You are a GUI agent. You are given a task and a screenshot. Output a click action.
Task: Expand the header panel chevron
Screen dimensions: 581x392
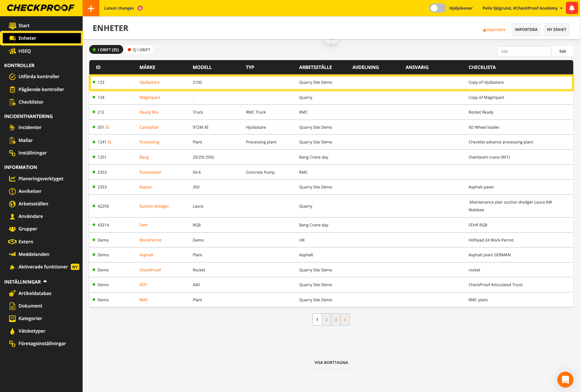coord(331,41)
